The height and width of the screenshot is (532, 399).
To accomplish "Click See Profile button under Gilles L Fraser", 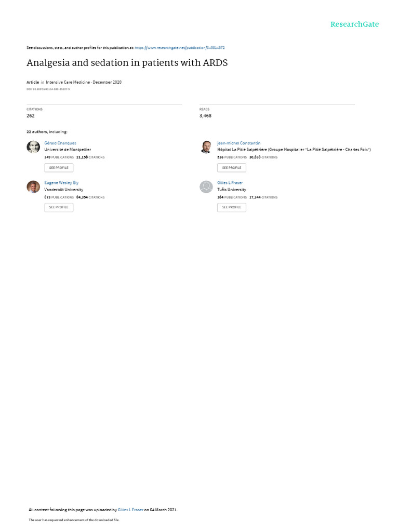I will tap(232, 207).
